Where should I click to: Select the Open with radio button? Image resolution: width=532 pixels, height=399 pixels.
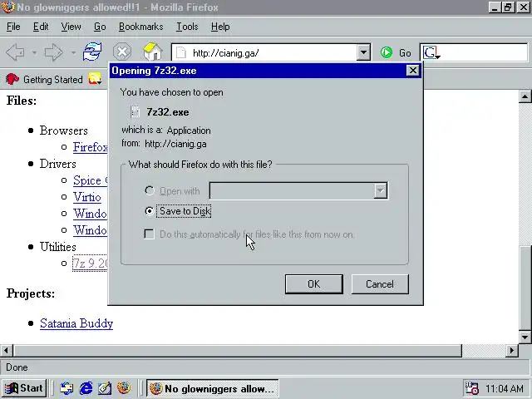coord(150,190)
